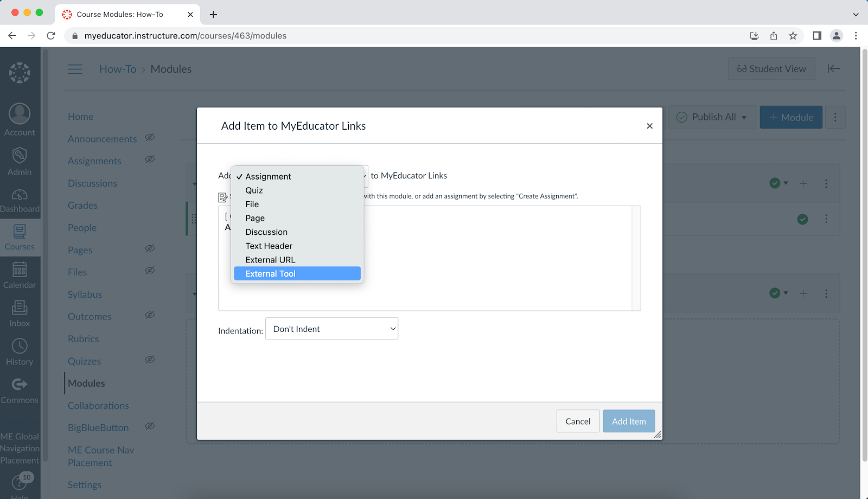Screen dimensions: 868x499
Task: Reload the browser page
Action: click(x=51, y=36)
